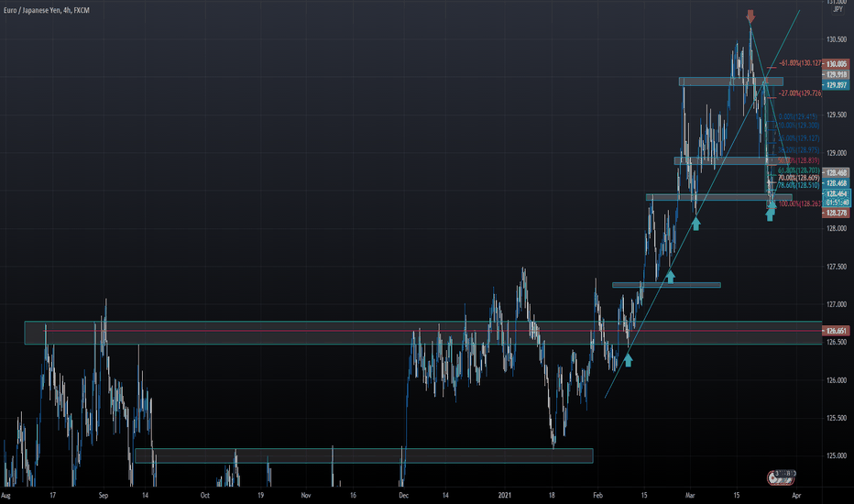
Task: Select the red 128.278 price label
Action: point(836,213)
